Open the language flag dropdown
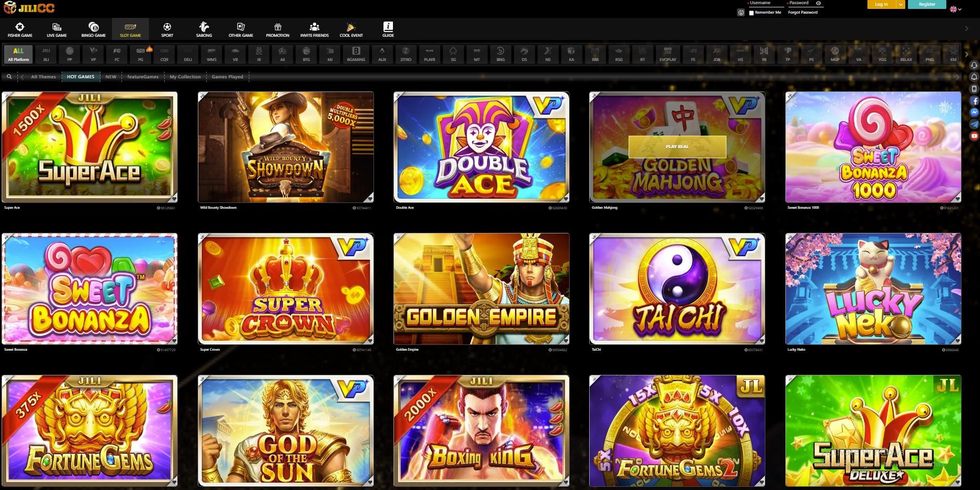 coord(955,9)
